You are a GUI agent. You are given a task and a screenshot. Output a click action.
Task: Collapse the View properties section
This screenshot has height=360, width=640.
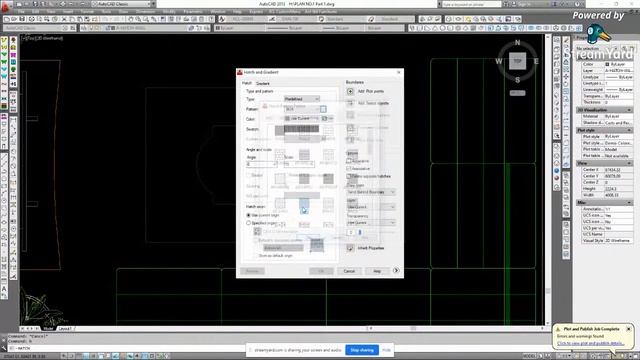[629, 163]
